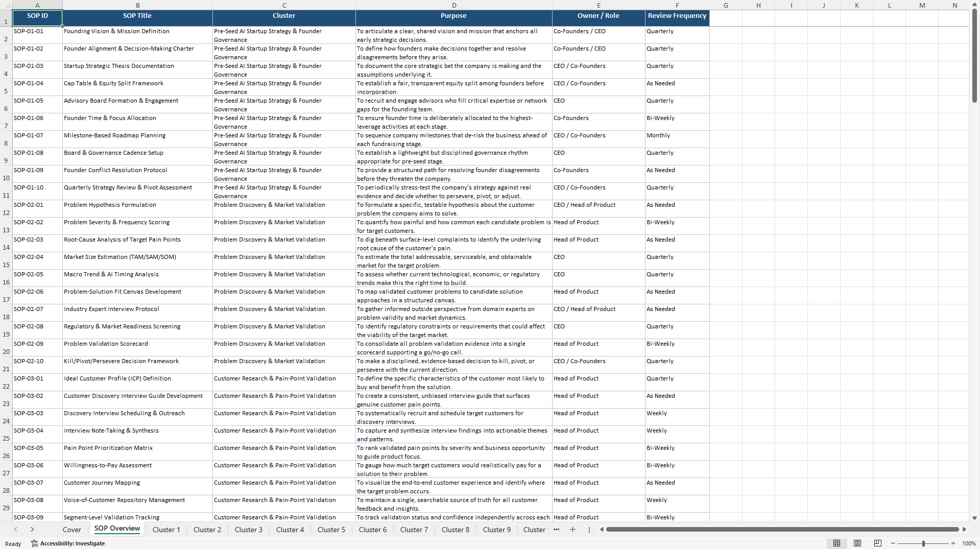Select row 25 header
This screenshot has height=549, width=980.
(x=6, y=435)
